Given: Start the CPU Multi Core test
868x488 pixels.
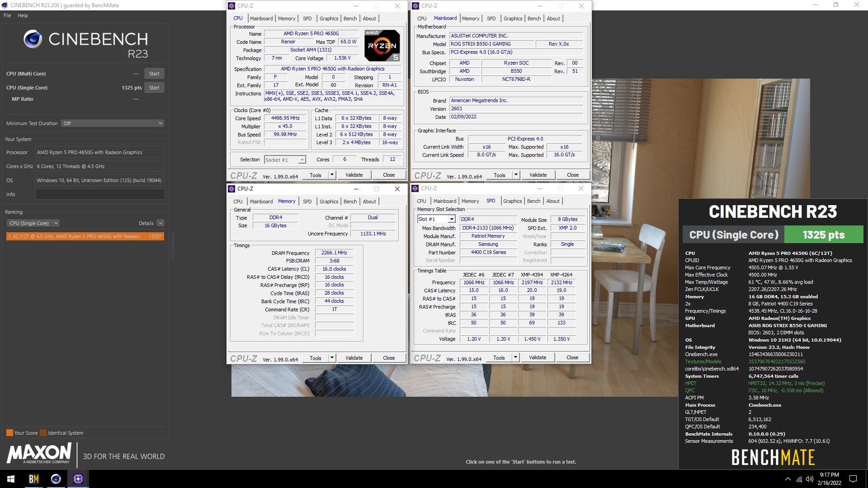Looking at the screenshot, I should 154,74.
